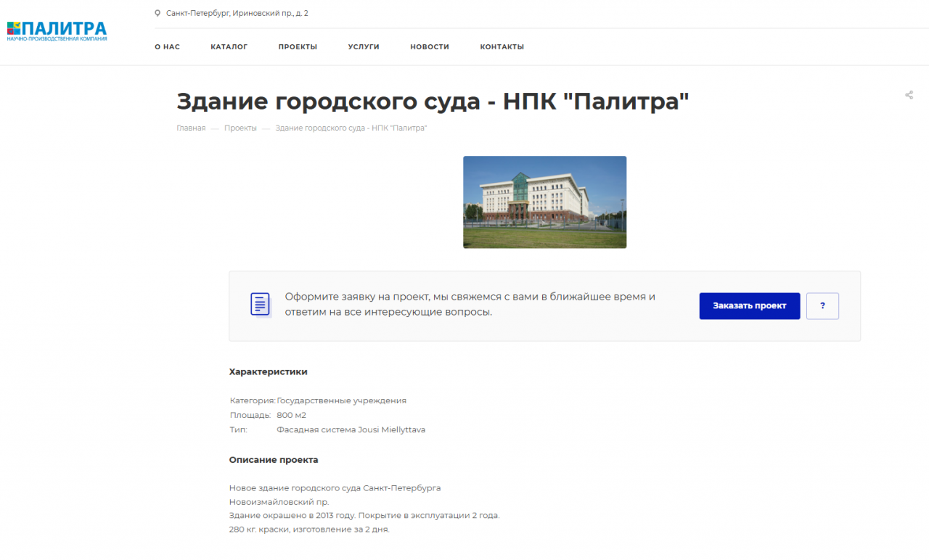929x560 pixels.
Task: Click the location pin icon
Action: click(x=157, y=13)
